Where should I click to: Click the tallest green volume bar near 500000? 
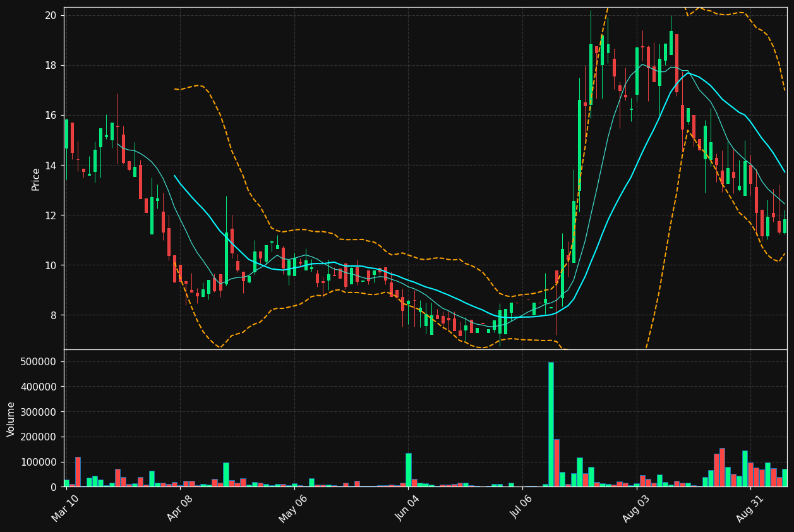(551, 424)
